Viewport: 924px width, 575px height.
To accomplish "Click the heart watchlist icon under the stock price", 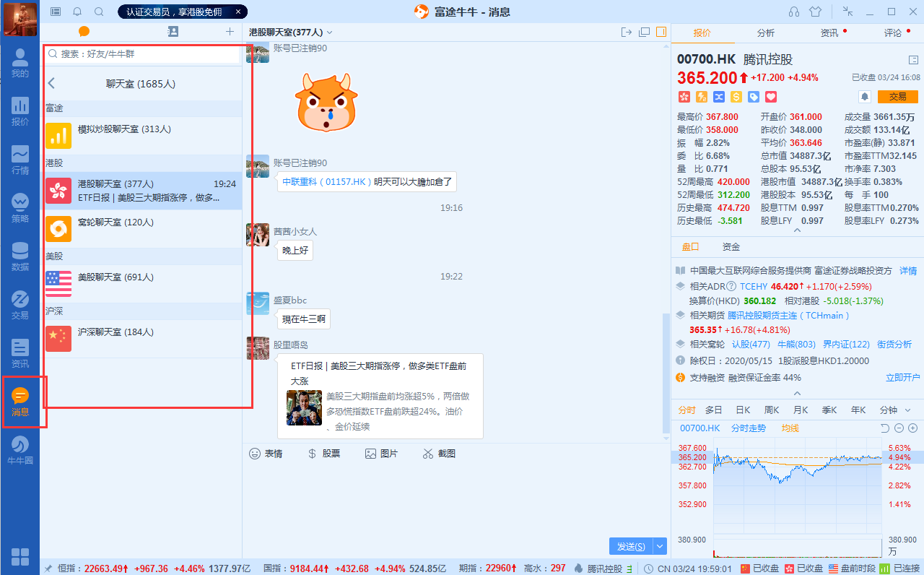I will coord(771,96).
